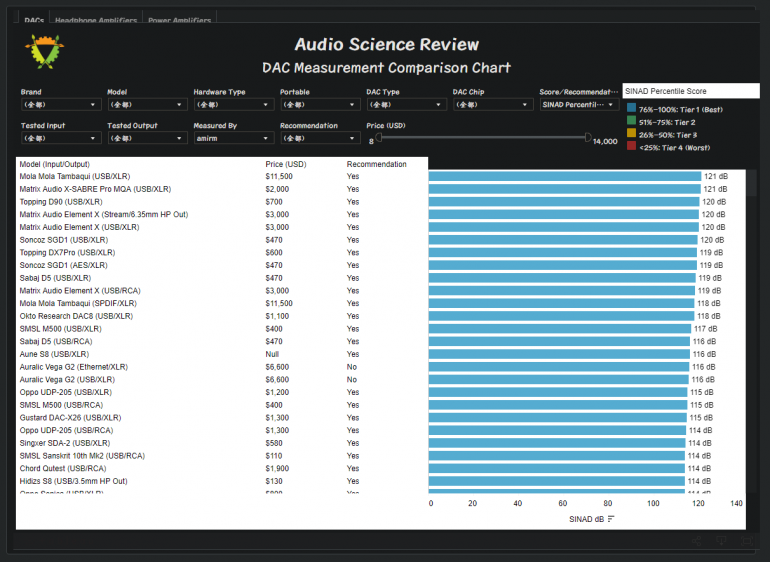Open the Brand filter dropdown
770x562 pixels.
(60, 104)
